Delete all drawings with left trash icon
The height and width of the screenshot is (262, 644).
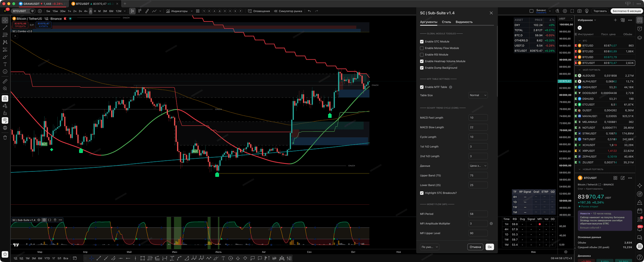coord(5,138)
